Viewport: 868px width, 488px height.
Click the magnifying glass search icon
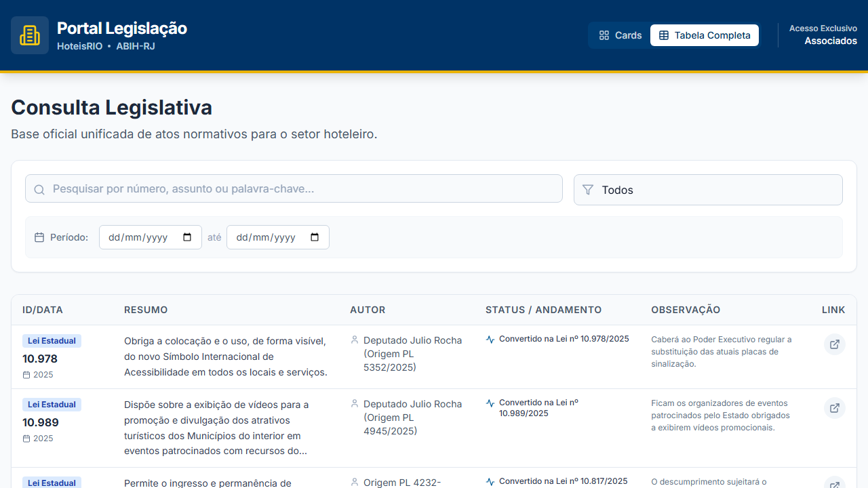pos(39,189)
